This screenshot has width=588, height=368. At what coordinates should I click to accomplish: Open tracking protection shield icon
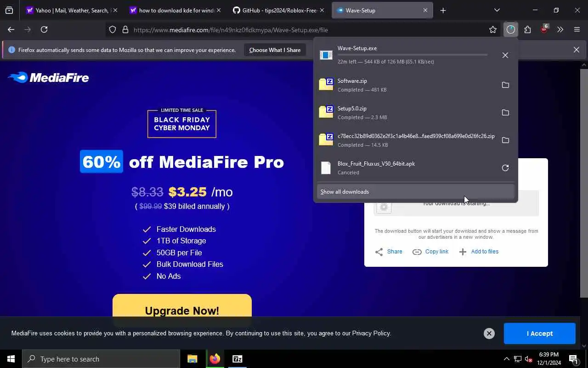[113, 30]
